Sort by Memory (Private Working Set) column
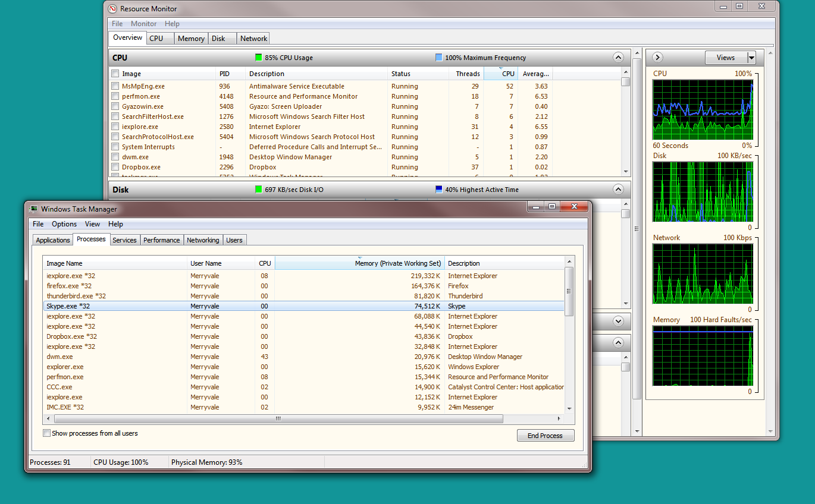The width and height of the screenshot is (815, 504). click(359, 263)
